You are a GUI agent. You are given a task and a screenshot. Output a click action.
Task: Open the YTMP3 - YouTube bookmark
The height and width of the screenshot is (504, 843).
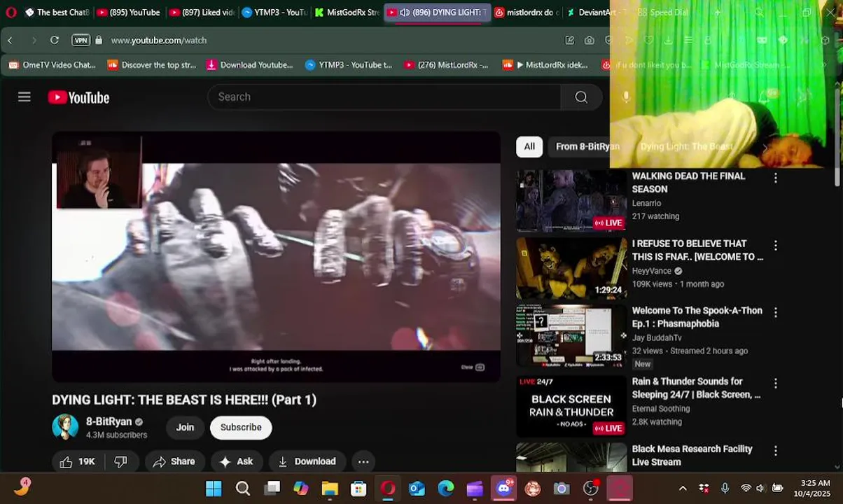click(x=349, y=65)
